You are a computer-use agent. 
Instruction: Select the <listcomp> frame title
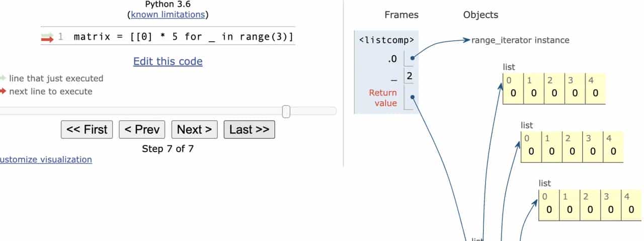tap(386, 40)
